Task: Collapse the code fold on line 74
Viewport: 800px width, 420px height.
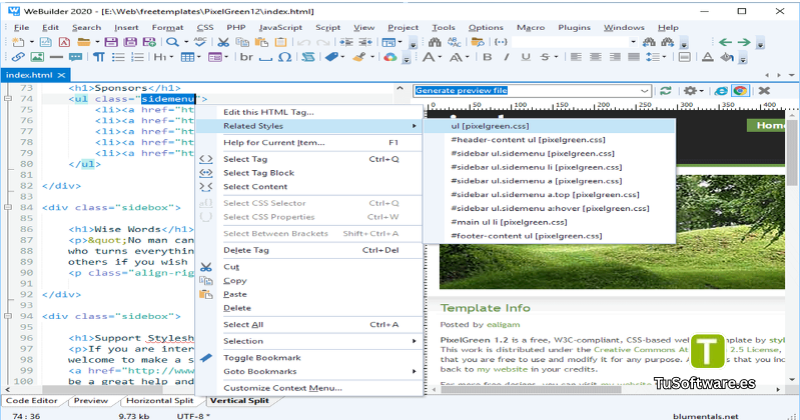Action: tap(8, 98)
